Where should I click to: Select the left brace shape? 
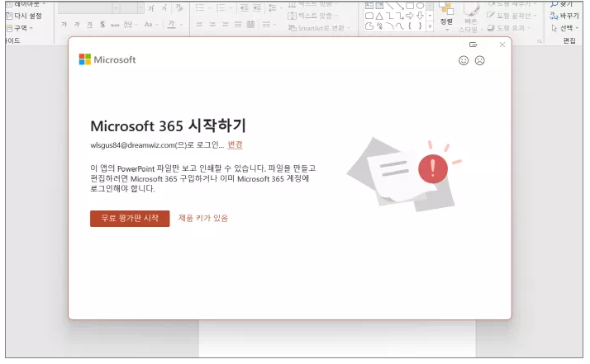(410, 26)
